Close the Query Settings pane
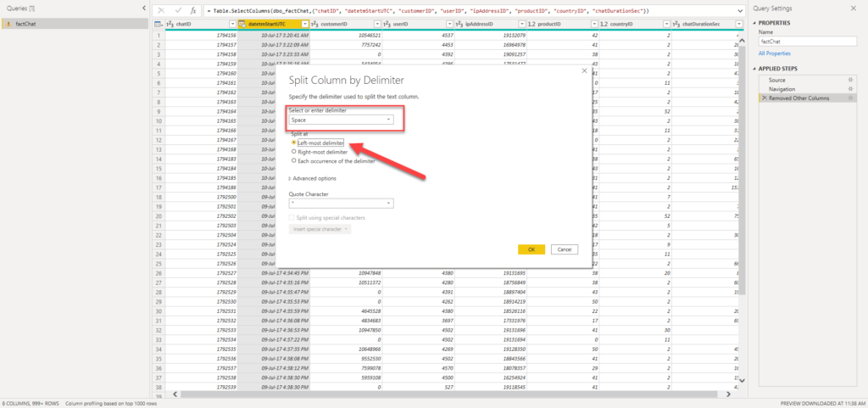Screen dimensions: 868x408 point(853,8)
